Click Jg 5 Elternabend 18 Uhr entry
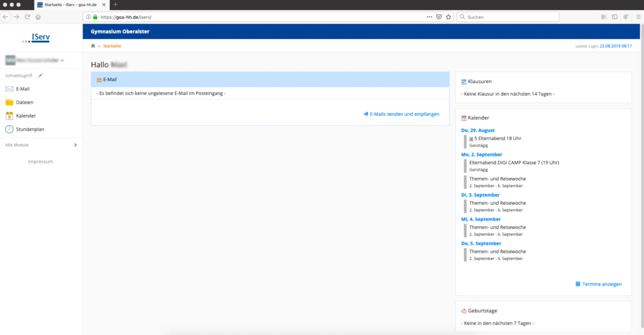This screenshot has height=335, width=644. pyautogui.click(x=495, y=138)
